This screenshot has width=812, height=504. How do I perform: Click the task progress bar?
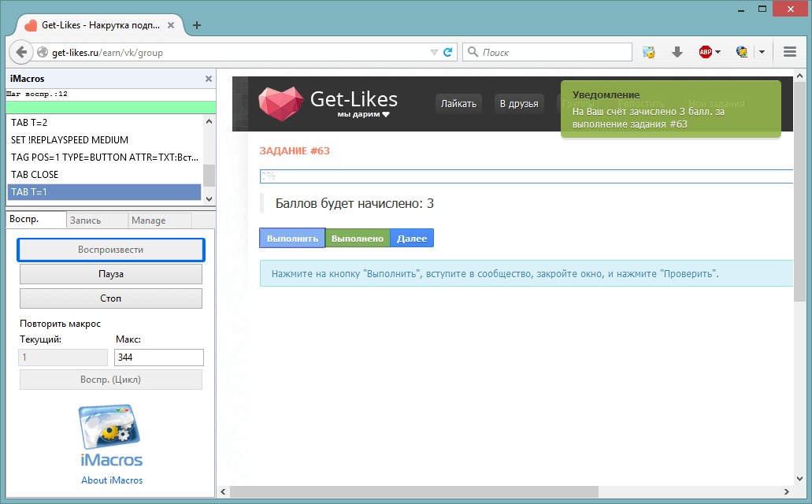tap(526, 176)
